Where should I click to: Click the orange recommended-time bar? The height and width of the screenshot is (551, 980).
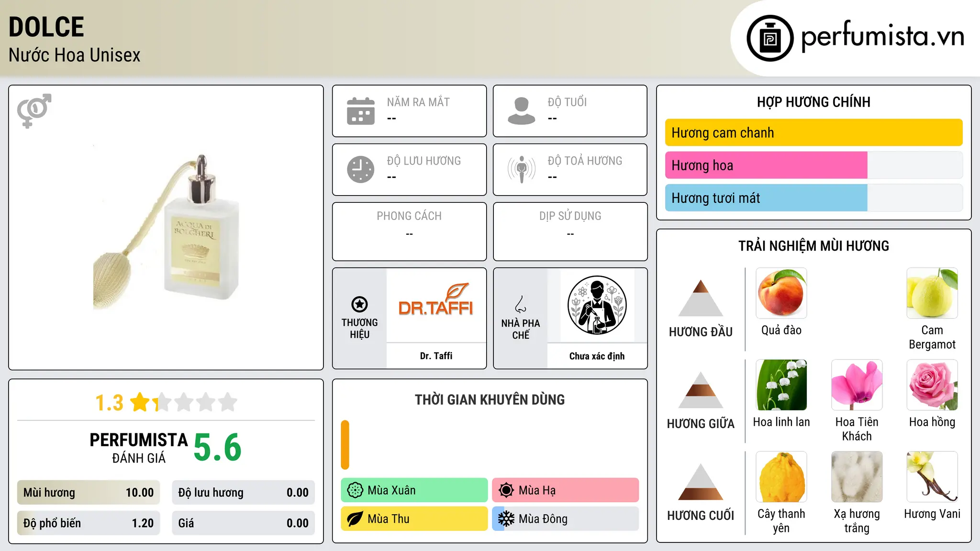pyautogui.click(x=345, y=445)
